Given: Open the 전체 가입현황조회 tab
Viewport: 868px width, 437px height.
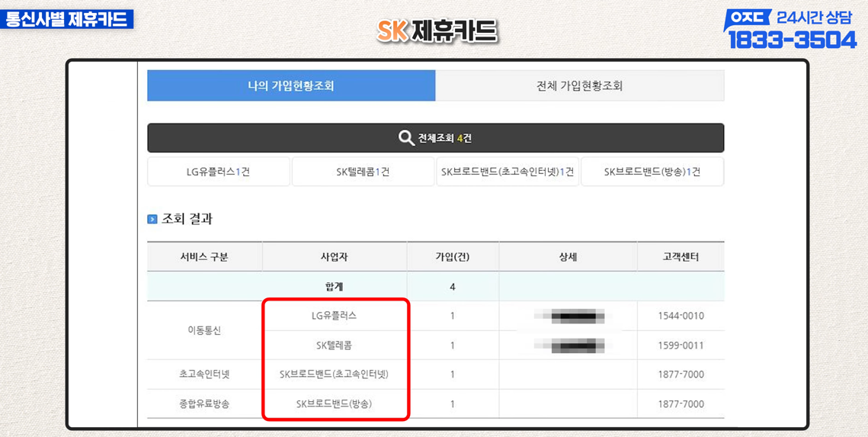Looking at the screenshot, I should click(x=579, y=86).
